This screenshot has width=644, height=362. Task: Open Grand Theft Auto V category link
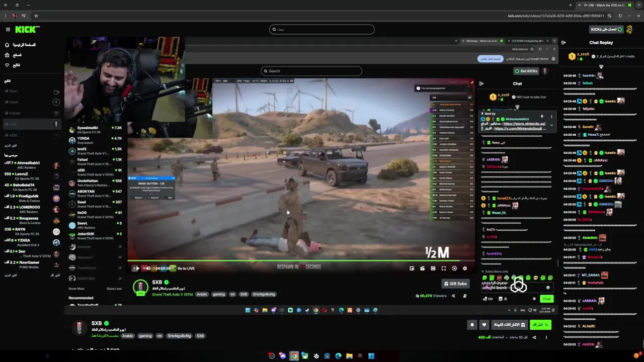[172, 294]
